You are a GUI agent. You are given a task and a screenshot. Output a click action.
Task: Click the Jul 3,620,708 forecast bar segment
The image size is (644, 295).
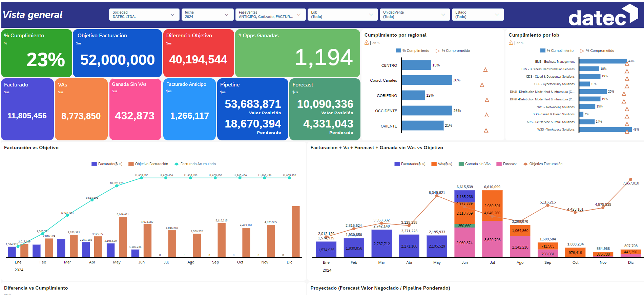click(492, 239)
